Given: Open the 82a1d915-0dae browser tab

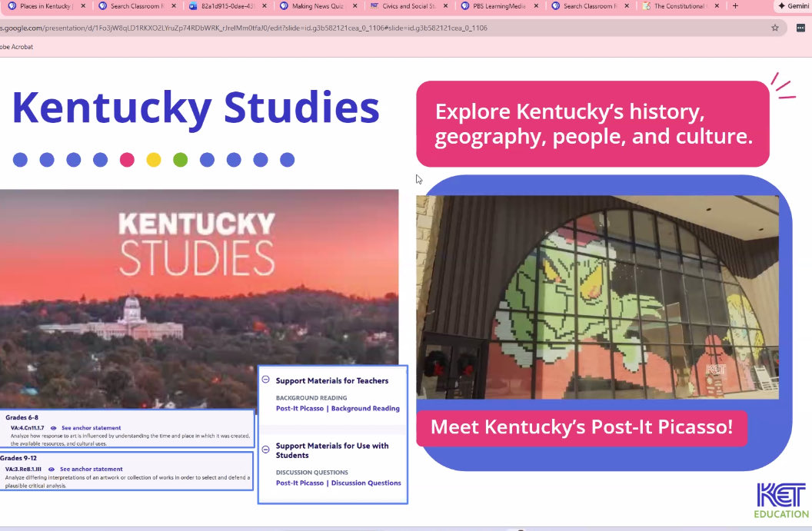Looking at the screenshot, I should pyautogui.click(x=227, y=6).
